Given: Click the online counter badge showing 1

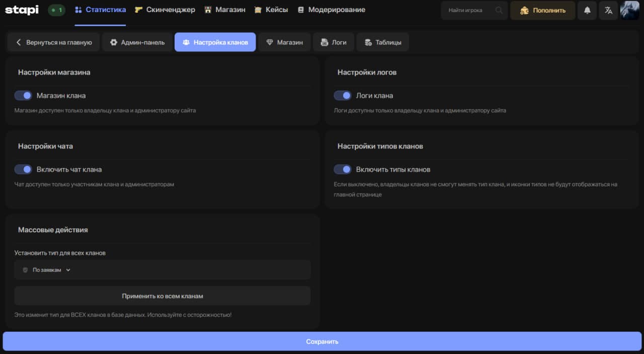Looking at the screenshot, I should (x=56, y=10).
